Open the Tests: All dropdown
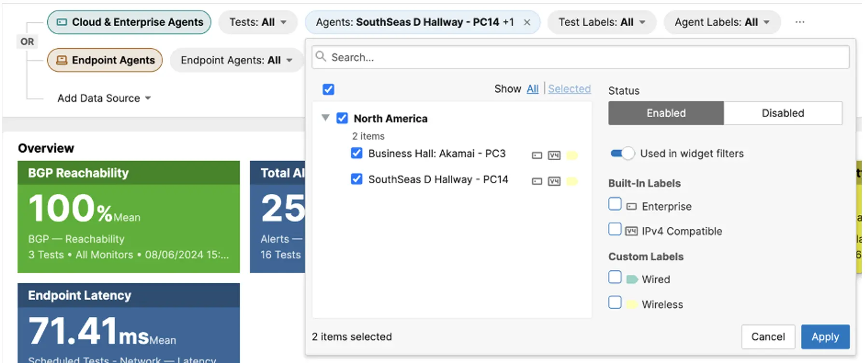The height and width of the screenshot is (363, 868). pos(258,22)
